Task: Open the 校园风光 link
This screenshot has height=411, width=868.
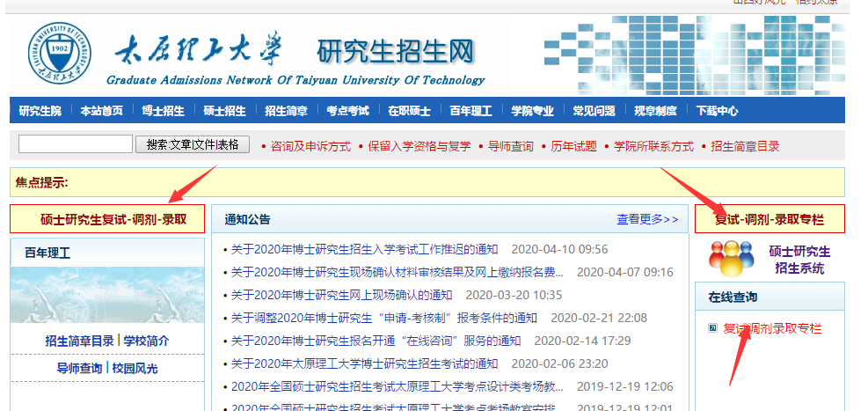Action: pos(135,368)
